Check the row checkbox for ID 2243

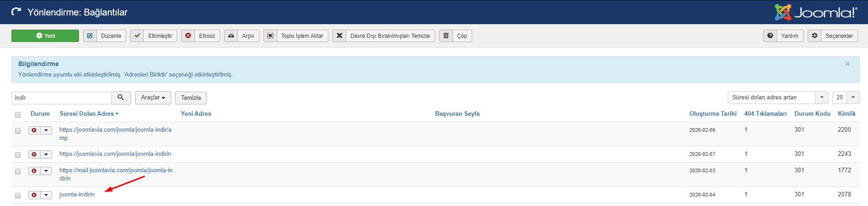point(18,155)
